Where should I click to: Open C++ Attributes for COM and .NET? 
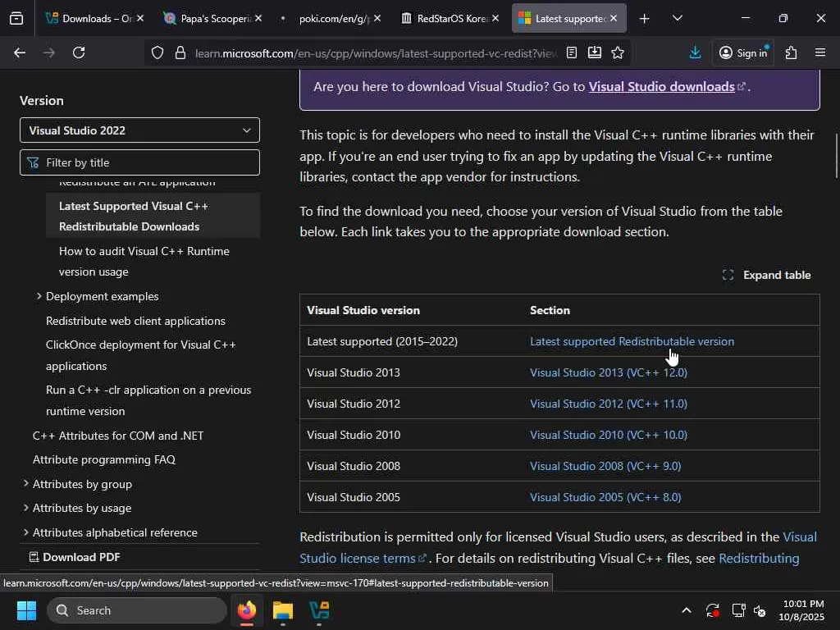(118, 436)
